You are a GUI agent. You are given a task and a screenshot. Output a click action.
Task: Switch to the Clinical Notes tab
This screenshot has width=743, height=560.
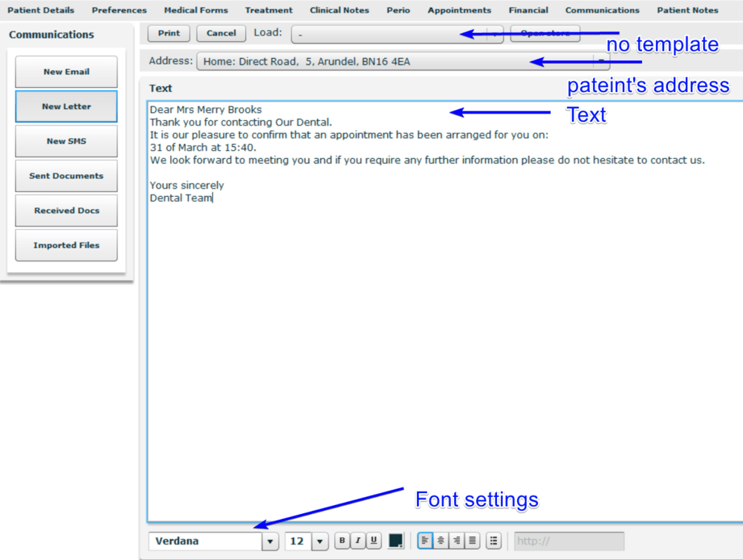[x=339, y=10]
